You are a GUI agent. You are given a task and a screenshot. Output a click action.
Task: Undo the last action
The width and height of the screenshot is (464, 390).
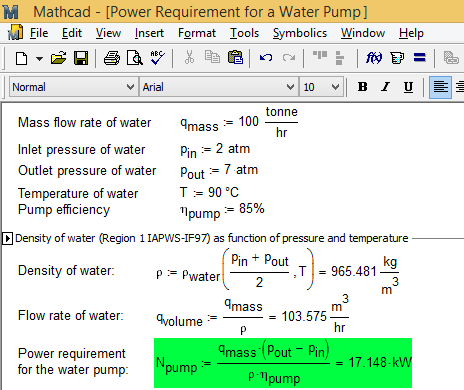266,58
